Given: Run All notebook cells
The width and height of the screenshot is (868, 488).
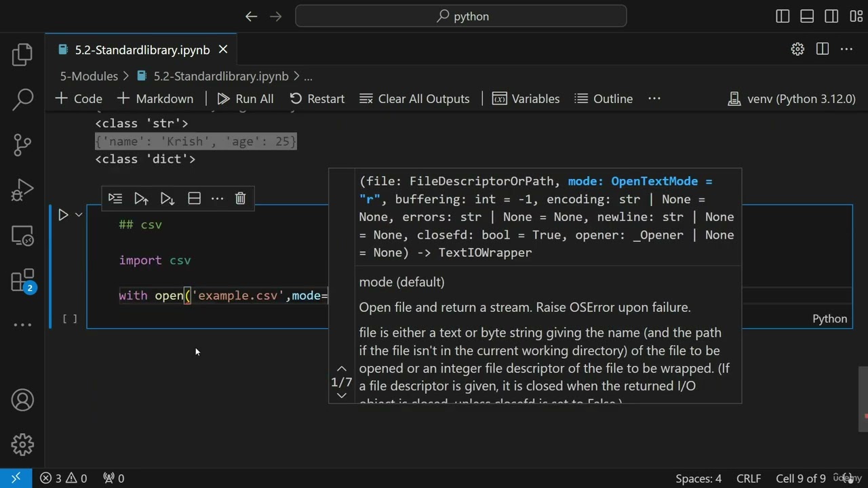Looking at the screenshot, I should 245,98.
